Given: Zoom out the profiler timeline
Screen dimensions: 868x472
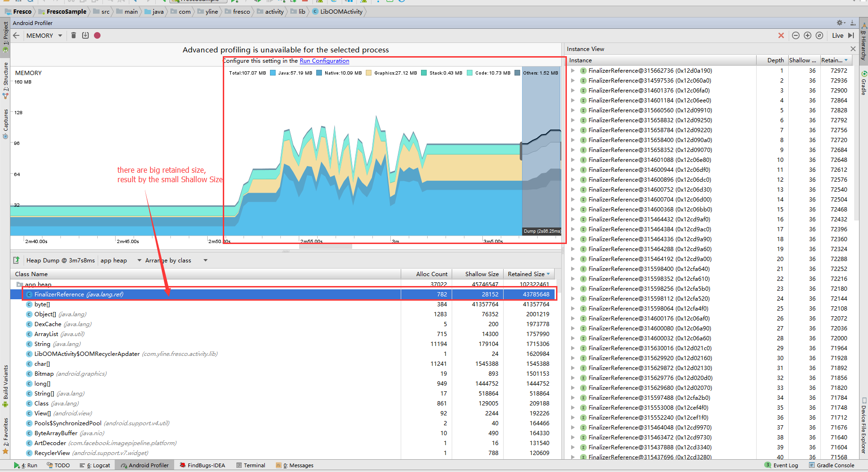Looking at the screenshot, I should click(x=796, y=35).
